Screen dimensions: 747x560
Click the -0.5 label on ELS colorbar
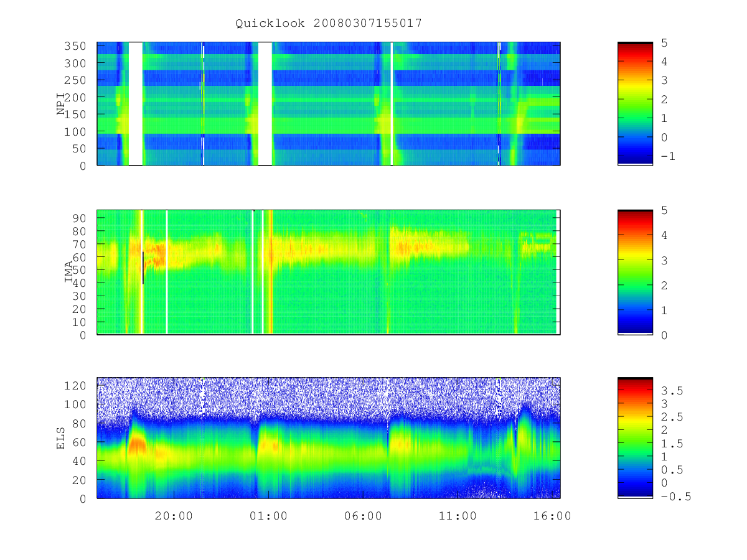[x=675, y=497]
